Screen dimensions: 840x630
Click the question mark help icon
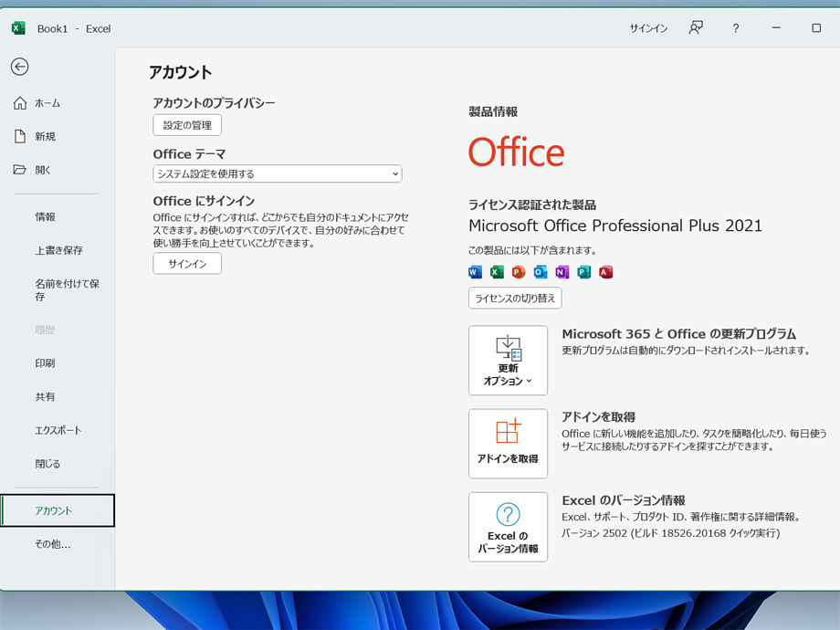point(736,28)
